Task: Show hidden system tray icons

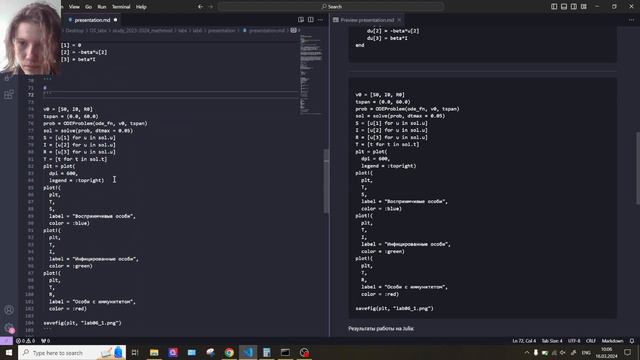Action: pyautogui.click(x=527, y=352)
